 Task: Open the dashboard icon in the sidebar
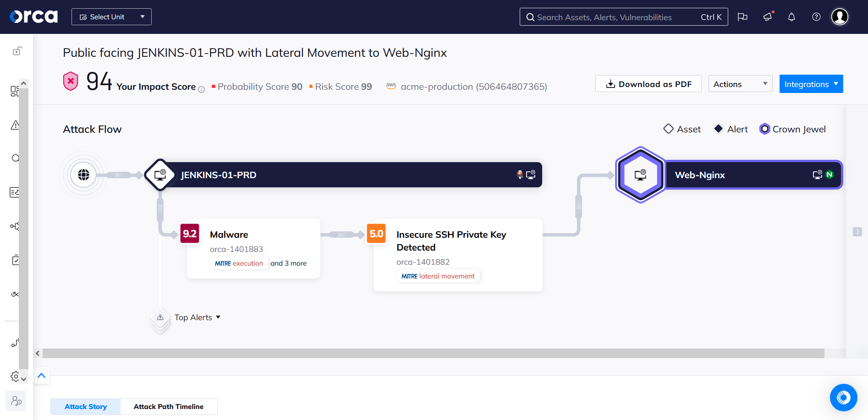15,91
